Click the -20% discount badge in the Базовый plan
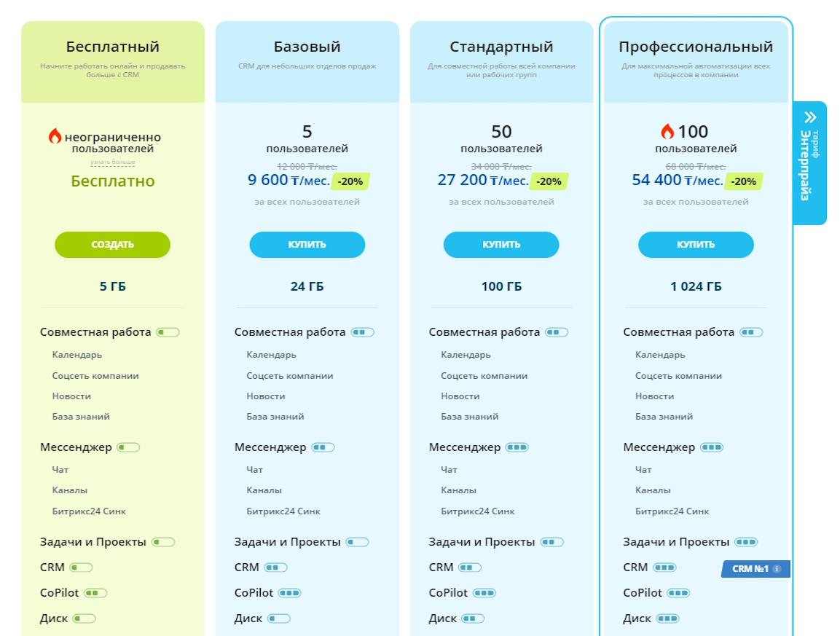Screen dimensions: 840x636 pyautogui.click(x=350, y=181)
